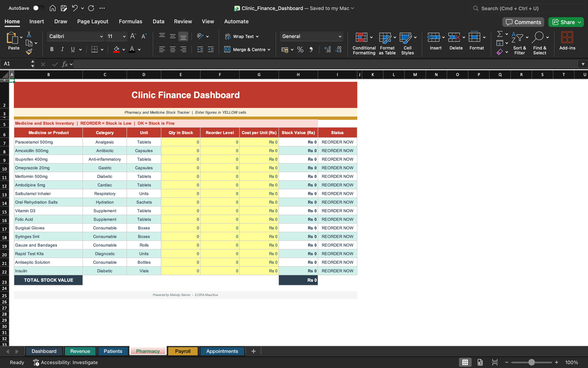588x368 pixels.
Task: Decrease indent
Action: click(200, 49)
